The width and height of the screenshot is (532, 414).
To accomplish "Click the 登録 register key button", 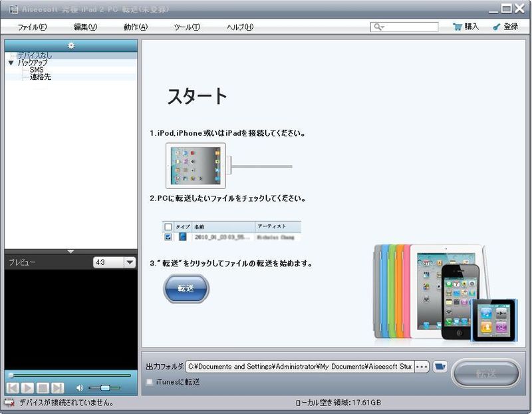I will (x=505, y=27).
